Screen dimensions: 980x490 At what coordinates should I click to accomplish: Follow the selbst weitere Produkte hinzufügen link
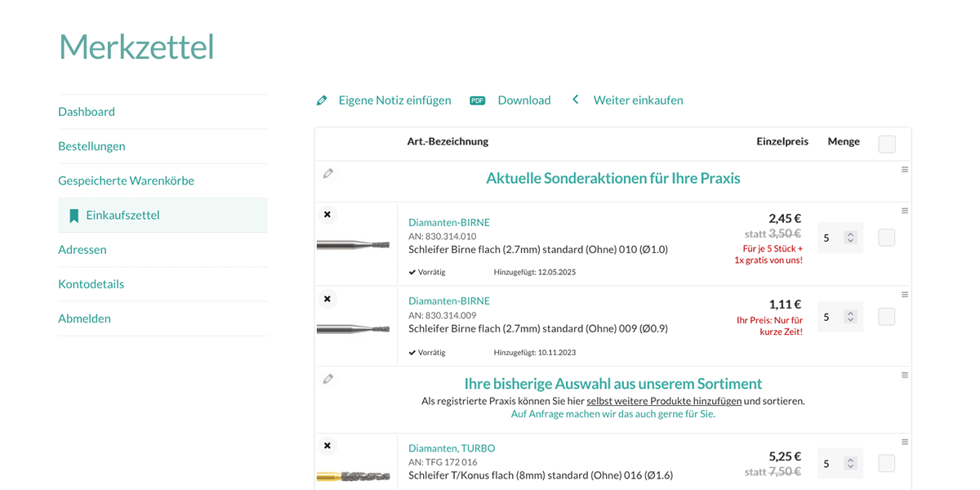point(664,401)
